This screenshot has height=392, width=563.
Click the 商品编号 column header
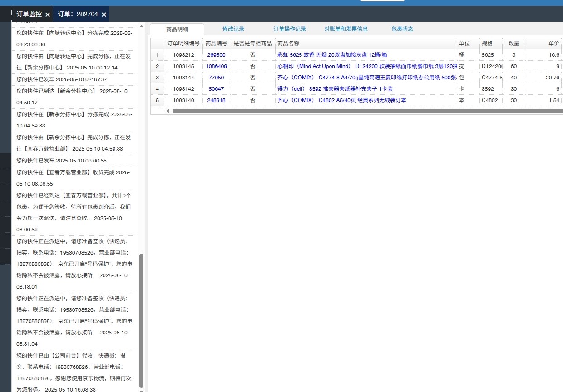216,44
